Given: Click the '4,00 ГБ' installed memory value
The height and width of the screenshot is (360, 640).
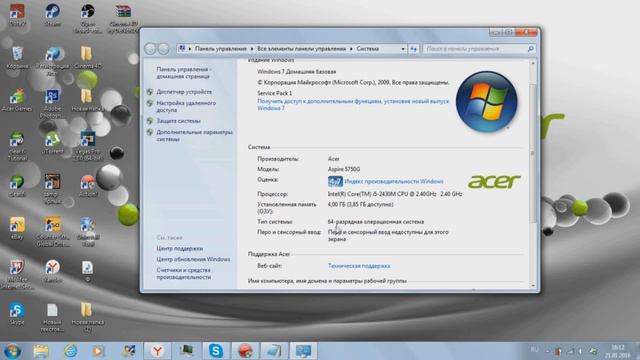Looking at the screenshot, I should point(360,204).
